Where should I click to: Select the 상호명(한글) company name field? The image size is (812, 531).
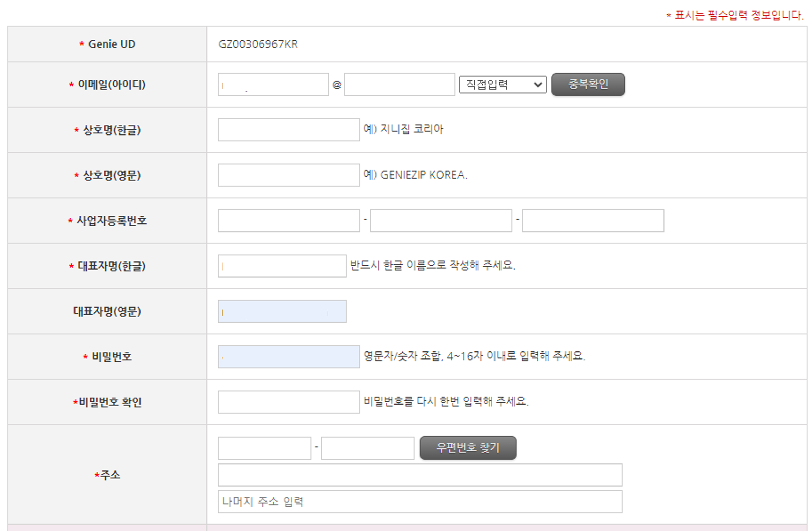click(288, 130)
